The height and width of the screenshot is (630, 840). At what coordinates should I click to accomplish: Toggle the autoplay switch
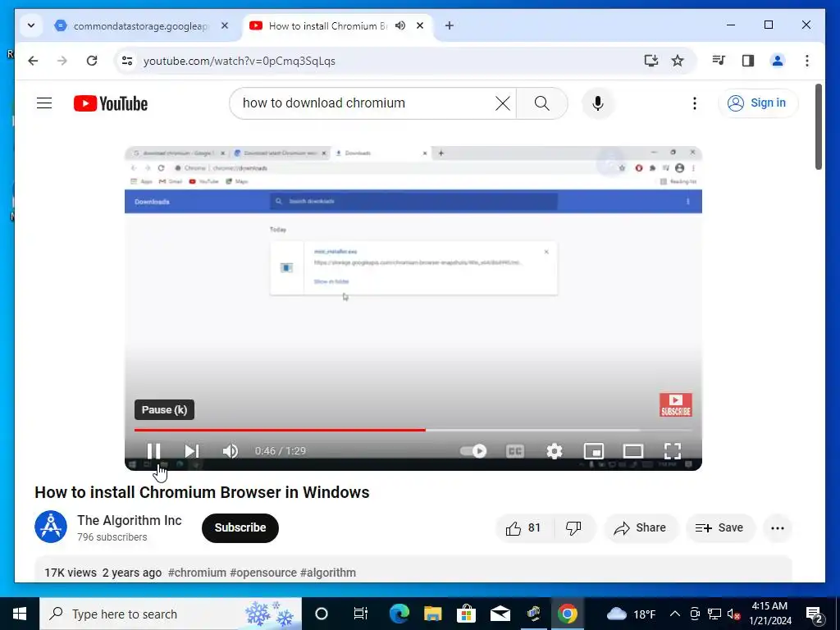point(473,451)
